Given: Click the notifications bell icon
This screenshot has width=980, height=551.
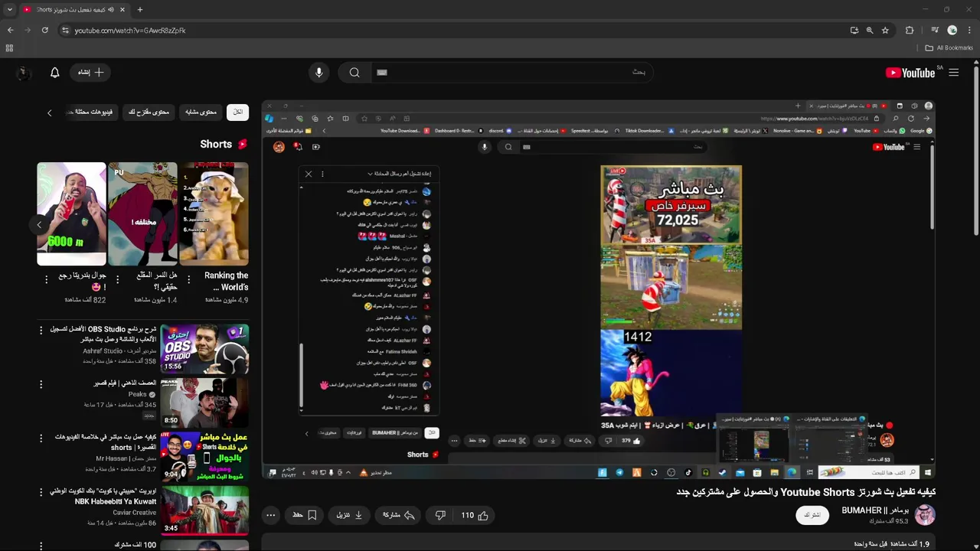Looking at the screenshot, I should click(x=54, y=73).
